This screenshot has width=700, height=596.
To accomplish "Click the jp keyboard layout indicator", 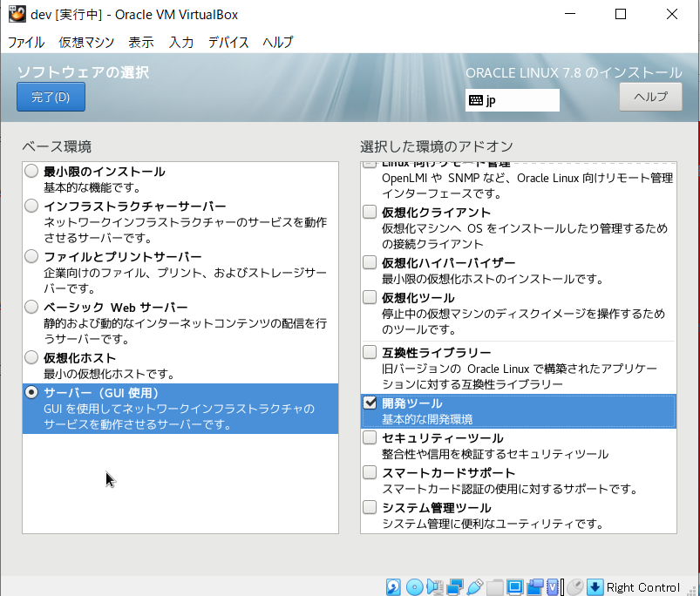I will pyautogui.click(x=512, y=100).
